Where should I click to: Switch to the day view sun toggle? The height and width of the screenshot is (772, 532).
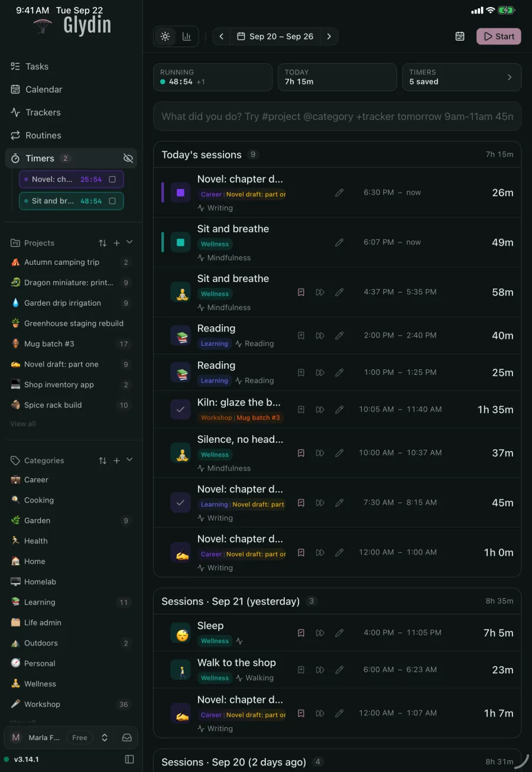click(165, 36)
